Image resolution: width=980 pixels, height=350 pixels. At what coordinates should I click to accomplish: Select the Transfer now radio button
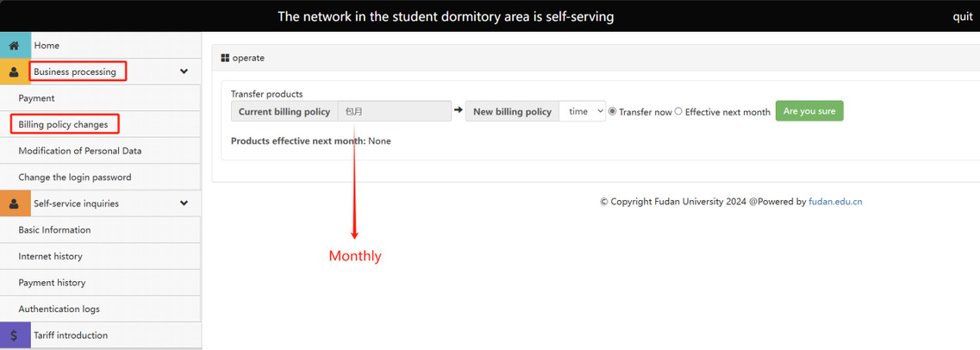[x=613, y=111]
